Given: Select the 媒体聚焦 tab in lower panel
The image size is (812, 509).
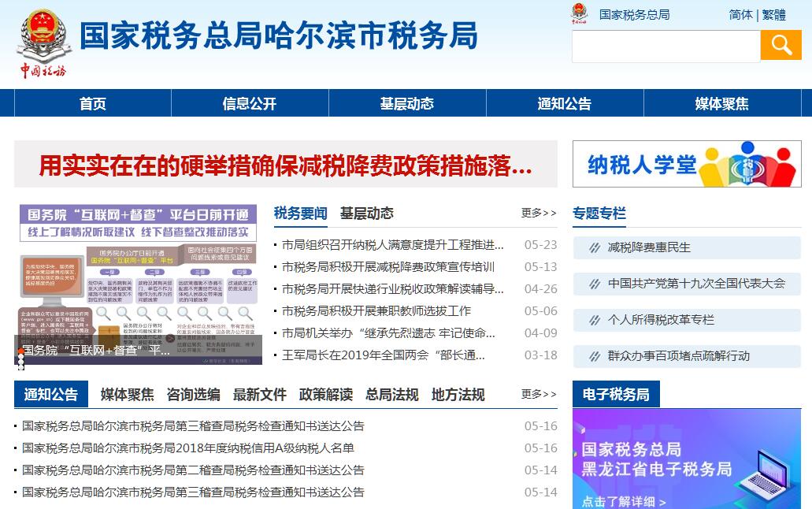Looking at the screenshot, I should point(127,395).
